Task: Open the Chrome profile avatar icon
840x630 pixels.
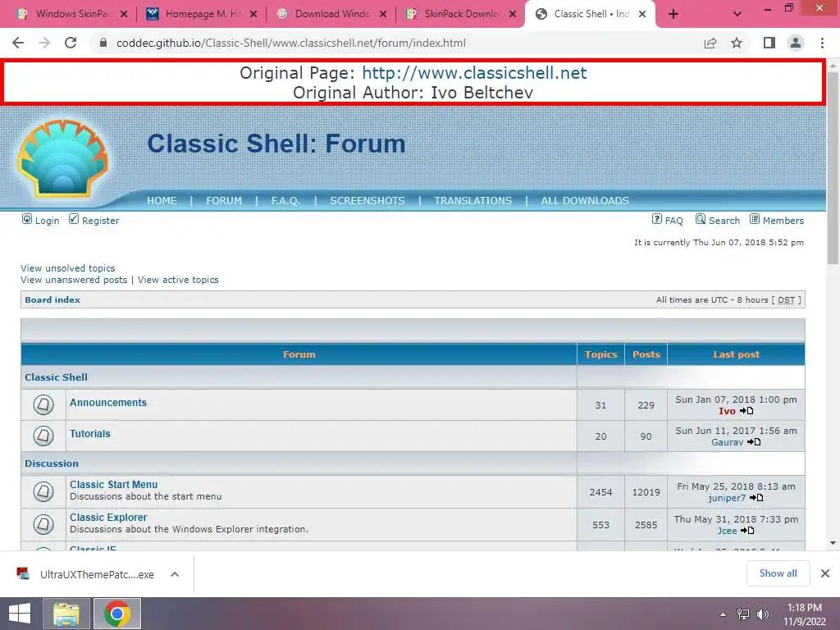Action: pyautogui.click(x=796, y=43)
